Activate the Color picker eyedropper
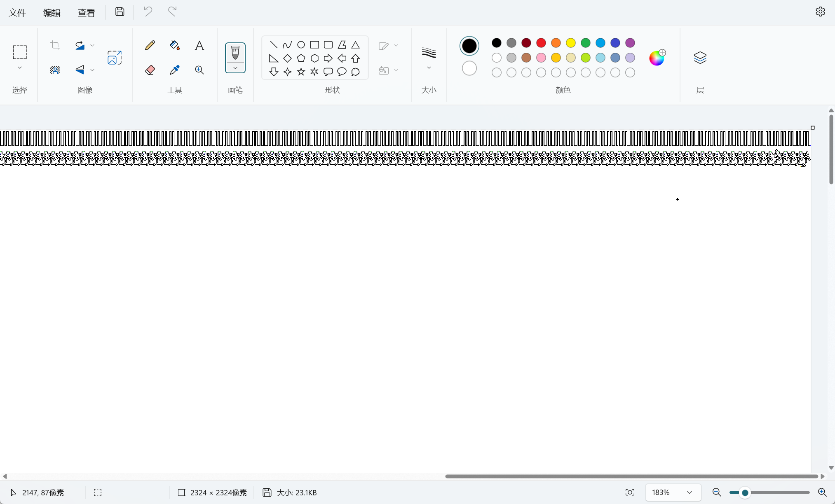This screenshot has height=504, width=835. (174, 70)
